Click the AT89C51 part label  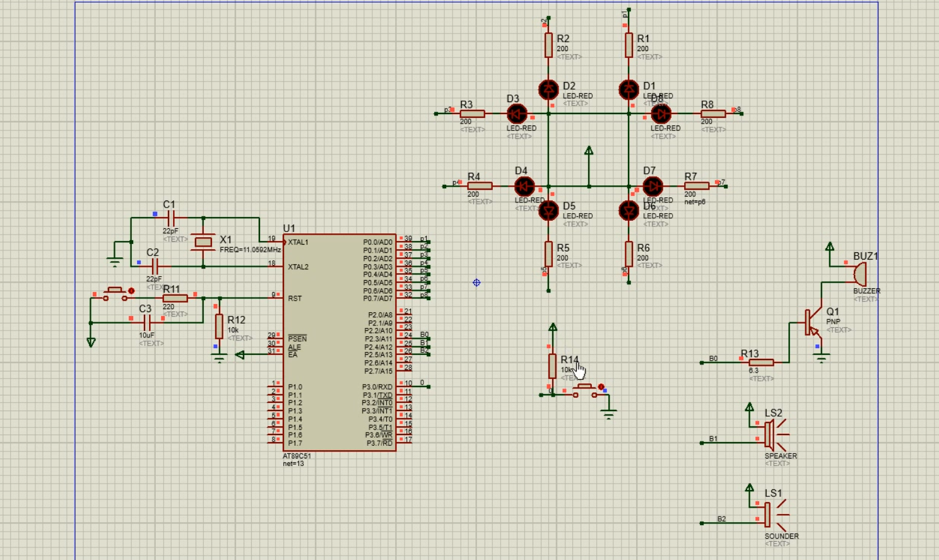[x=297, y=456]
